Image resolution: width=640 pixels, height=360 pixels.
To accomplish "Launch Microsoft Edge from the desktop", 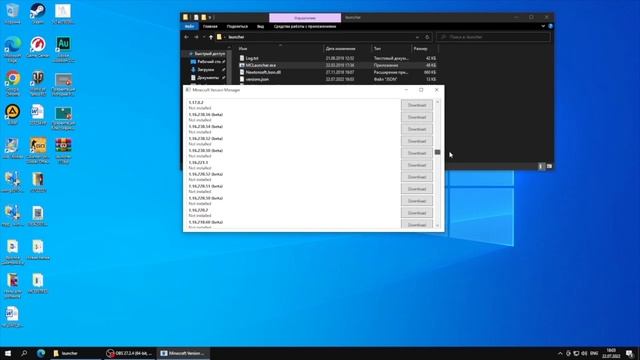I will coord(12,49).
